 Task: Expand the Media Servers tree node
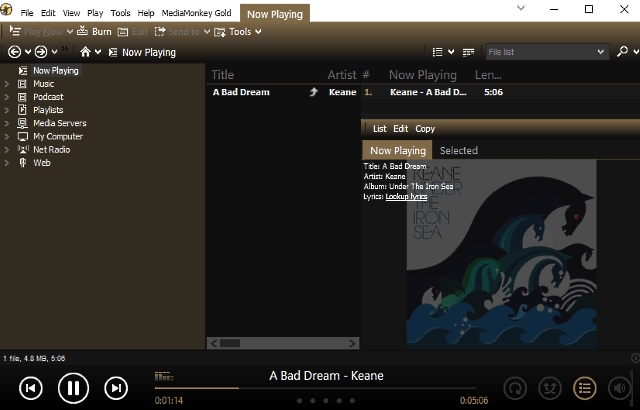pyautogui.click(x=7, y=123)
